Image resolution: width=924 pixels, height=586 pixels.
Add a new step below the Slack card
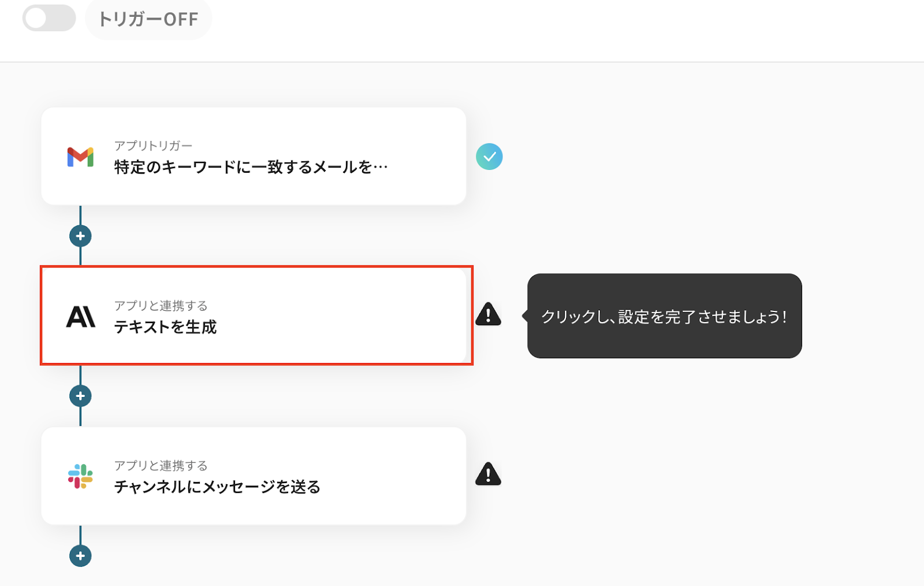click(x=80, y=556)
